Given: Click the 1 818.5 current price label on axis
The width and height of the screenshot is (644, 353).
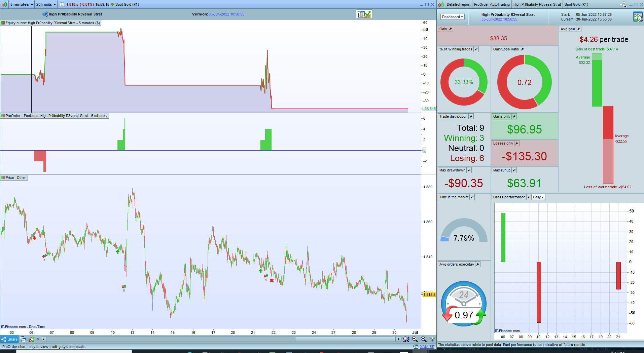Looking at the screenshot, I should pyautogui.click(x=429, y=295).
